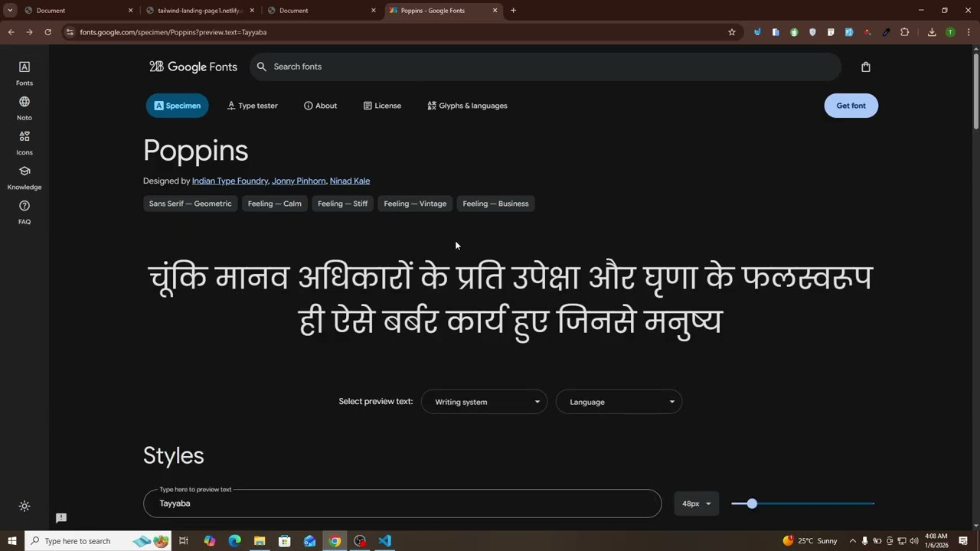Click the Sans Serif — Geometric tag
This screenshot has height=551, width=980.
(190, 204)
